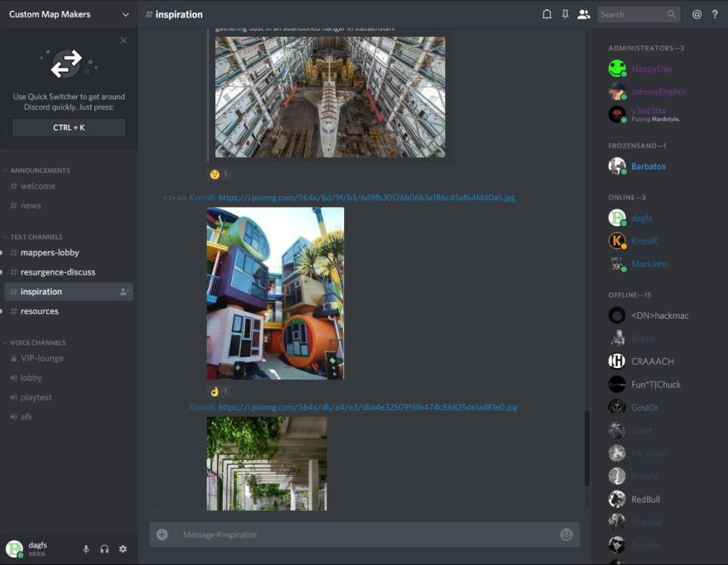The width and height of the screenshot is (728, 565).
Task: Show pinned messages in channel
Action: 565,14
